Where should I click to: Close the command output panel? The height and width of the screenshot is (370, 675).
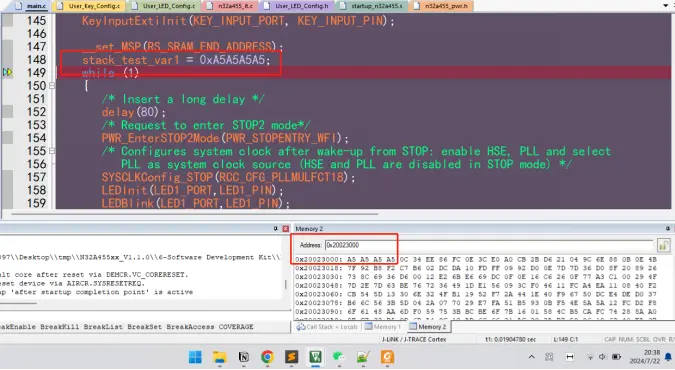click(285, 229)
